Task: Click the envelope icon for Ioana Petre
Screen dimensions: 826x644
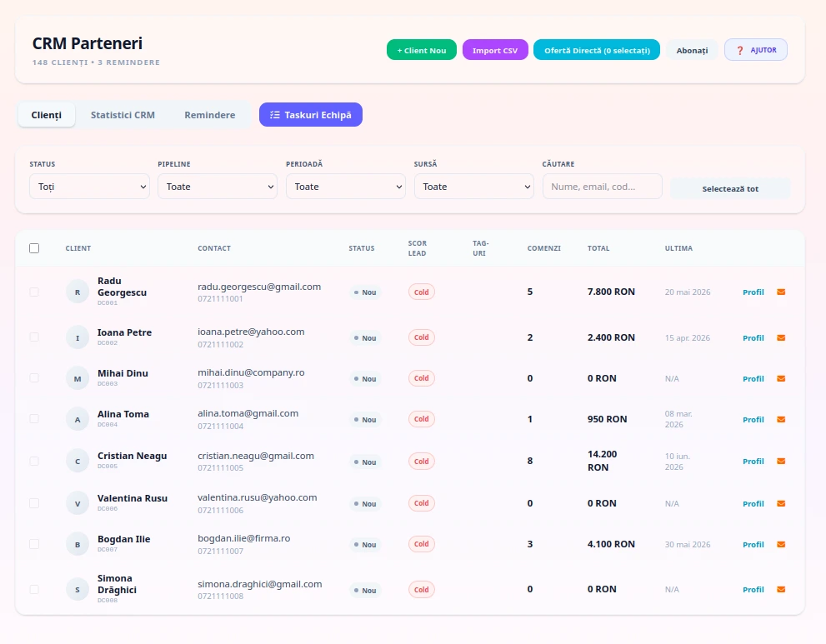Action: tap(781, 337)
